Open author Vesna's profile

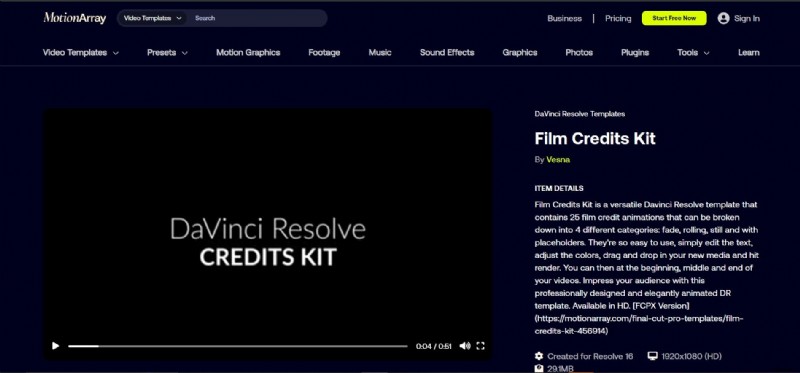pos(558,160)
